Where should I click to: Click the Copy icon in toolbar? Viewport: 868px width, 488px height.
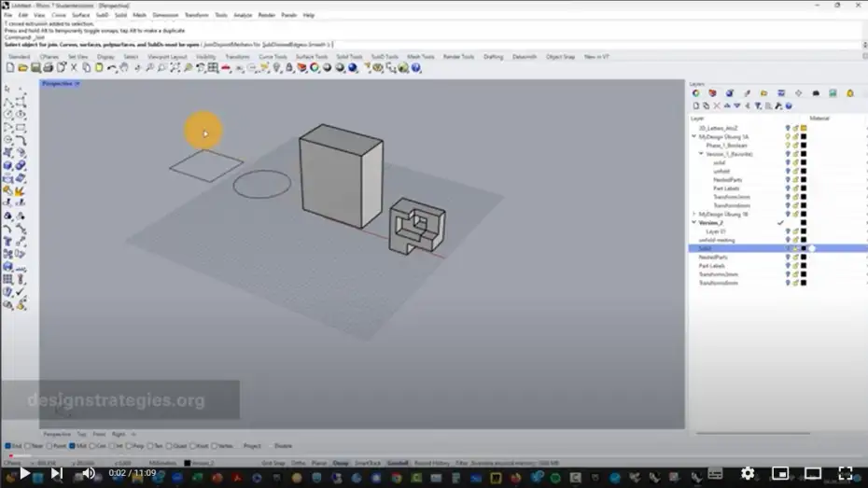(87, 67)
